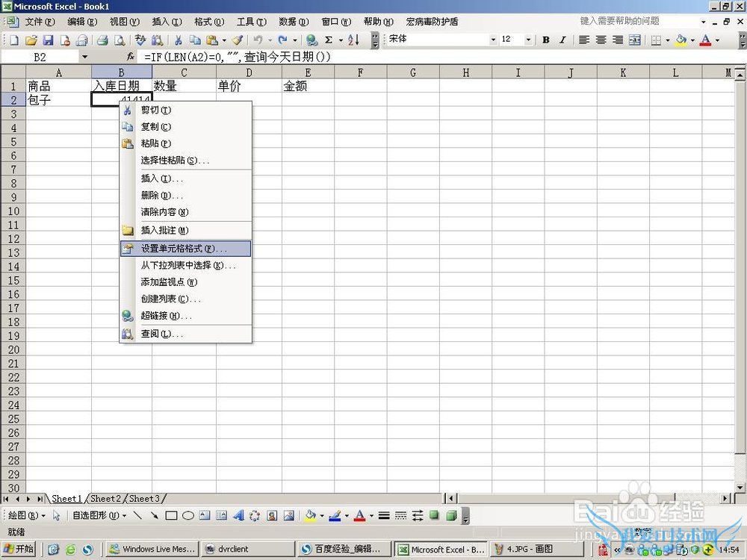Screen dimensions: 747x560
Task: Click the Undo arrow icon
Action: (x=258, y=40)
